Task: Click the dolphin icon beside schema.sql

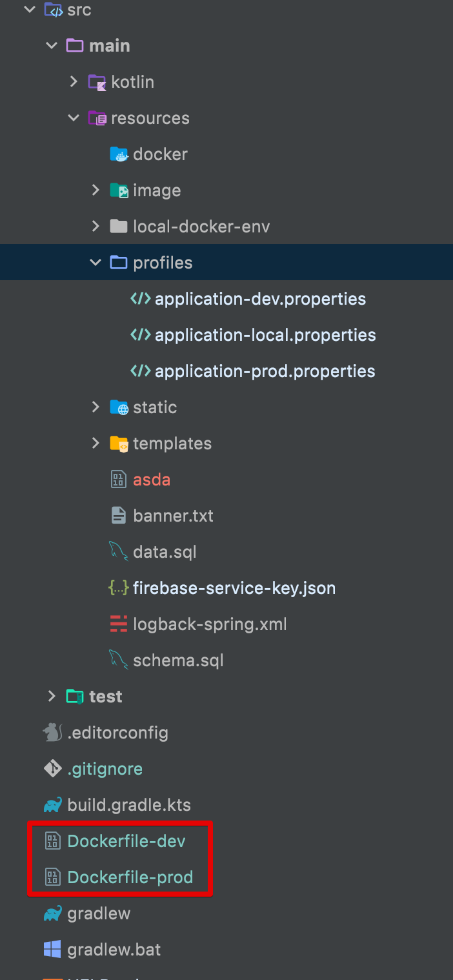Action: click(x=119, y=660)
